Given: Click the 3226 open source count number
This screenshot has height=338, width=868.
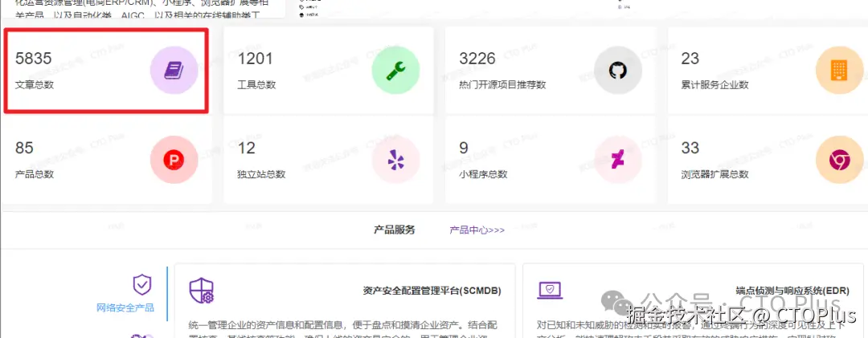Looking at the screenshot, I should (477, 58).
